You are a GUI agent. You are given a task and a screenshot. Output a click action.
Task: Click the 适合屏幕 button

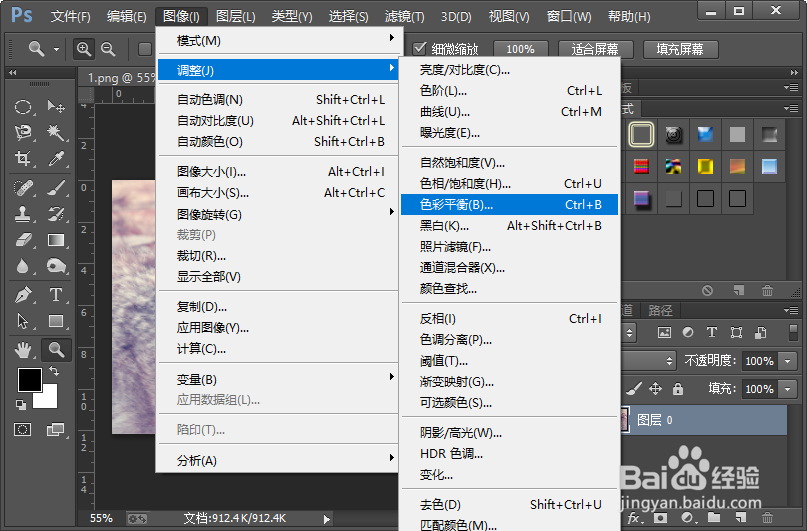(595, 49)
